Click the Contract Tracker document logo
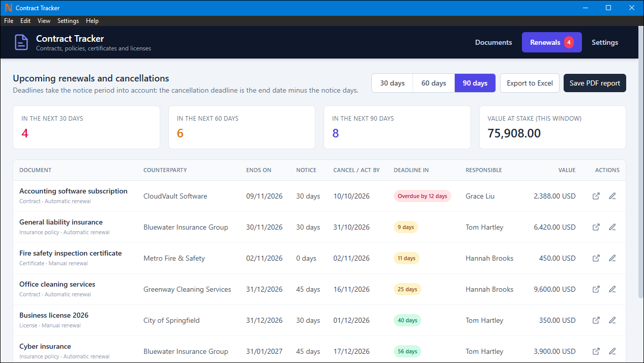 coord(21,43)
